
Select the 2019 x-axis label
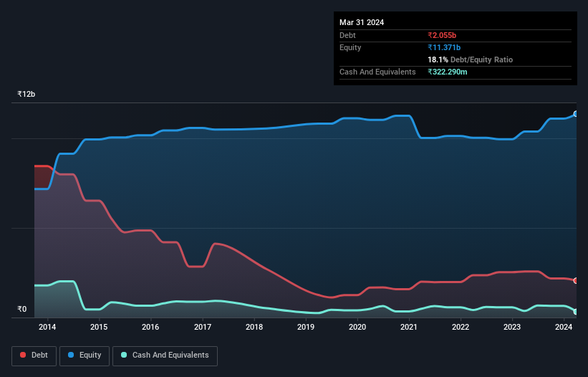[306, 327]
